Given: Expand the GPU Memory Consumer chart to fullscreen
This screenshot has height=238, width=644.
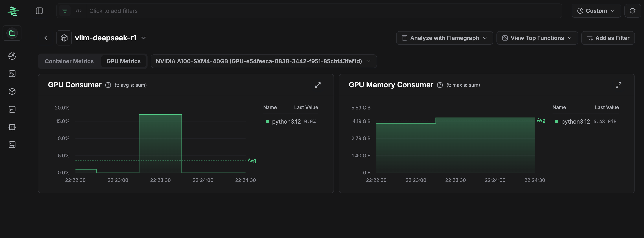Looking at the screenshot, I should point(619,85).
